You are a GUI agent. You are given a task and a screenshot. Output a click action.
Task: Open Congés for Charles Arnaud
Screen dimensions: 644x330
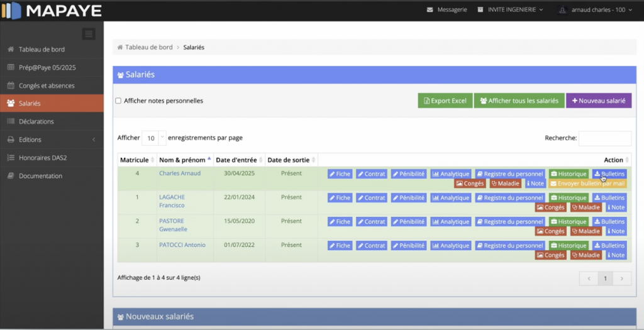point(471,184)
